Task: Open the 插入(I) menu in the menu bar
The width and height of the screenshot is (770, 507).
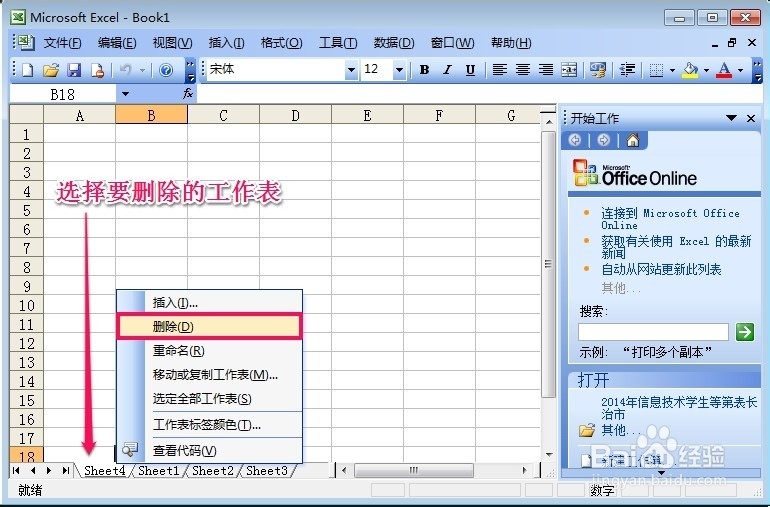Action: (226, 43)
